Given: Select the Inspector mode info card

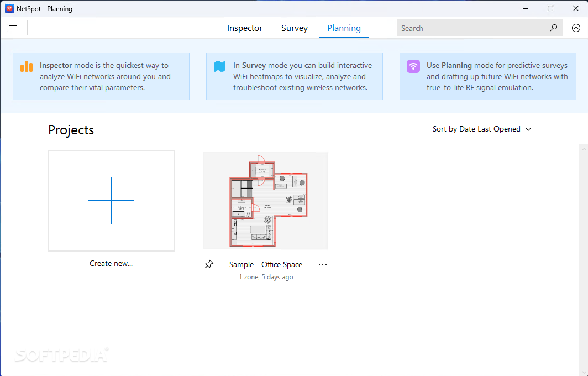Looking at the screenshot, I should click(101, 76).
